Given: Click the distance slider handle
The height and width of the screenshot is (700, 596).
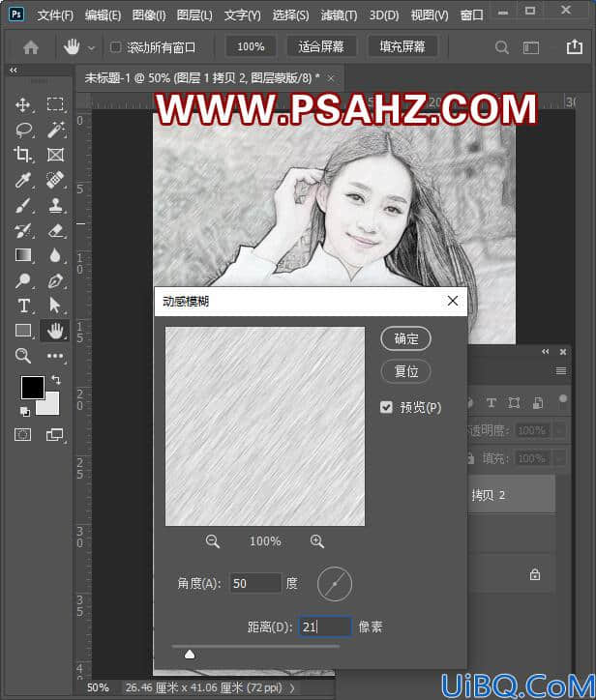Looking at the screenshot, I should pos(190,655).
